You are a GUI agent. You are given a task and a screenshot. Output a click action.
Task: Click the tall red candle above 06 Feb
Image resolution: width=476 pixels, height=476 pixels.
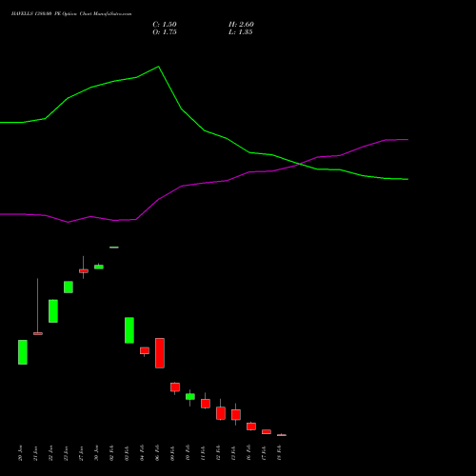tap(160, 353)
